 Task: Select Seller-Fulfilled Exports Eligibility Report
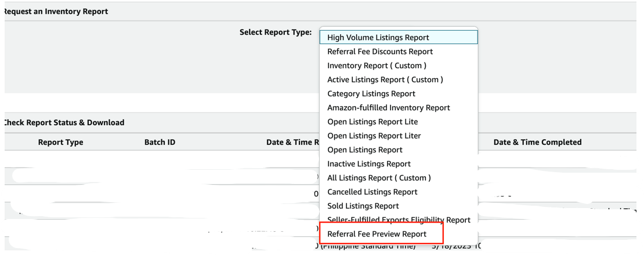point(399,220)
